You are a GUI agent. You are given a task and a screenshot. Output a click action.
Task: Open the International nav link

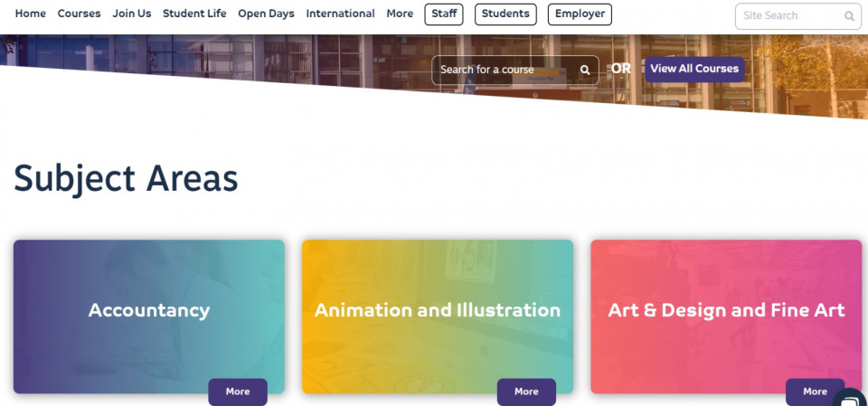341,14
